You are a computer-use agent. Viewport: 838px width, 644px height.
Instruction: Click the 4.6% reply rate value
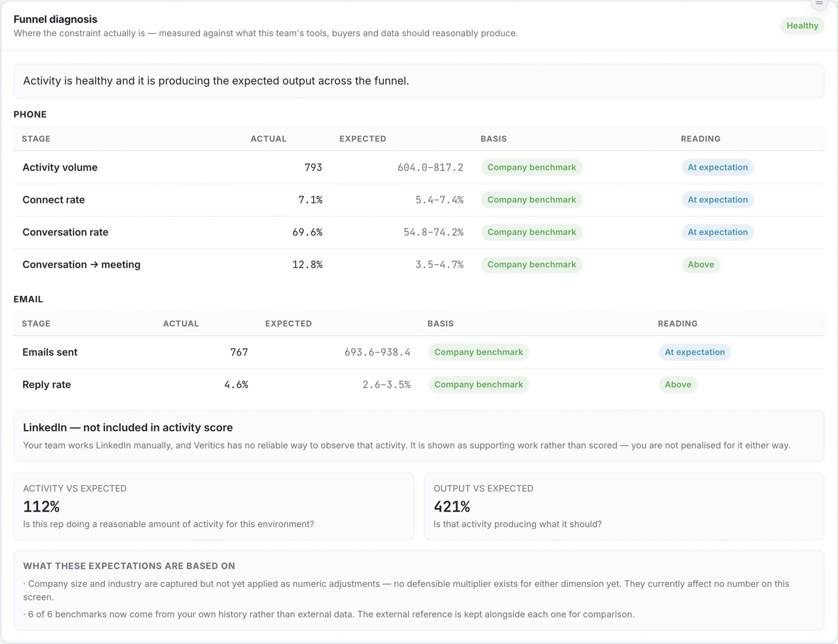click(236, 384)
